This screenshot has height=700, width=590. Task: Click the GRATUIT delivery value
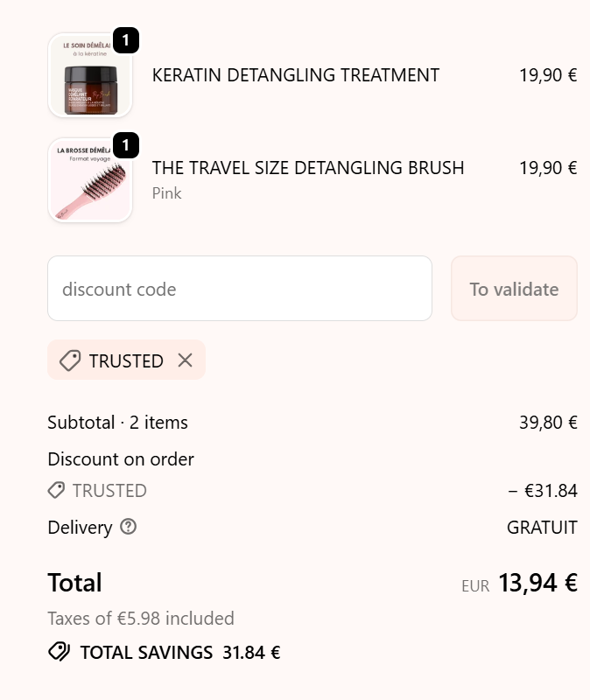542,528
